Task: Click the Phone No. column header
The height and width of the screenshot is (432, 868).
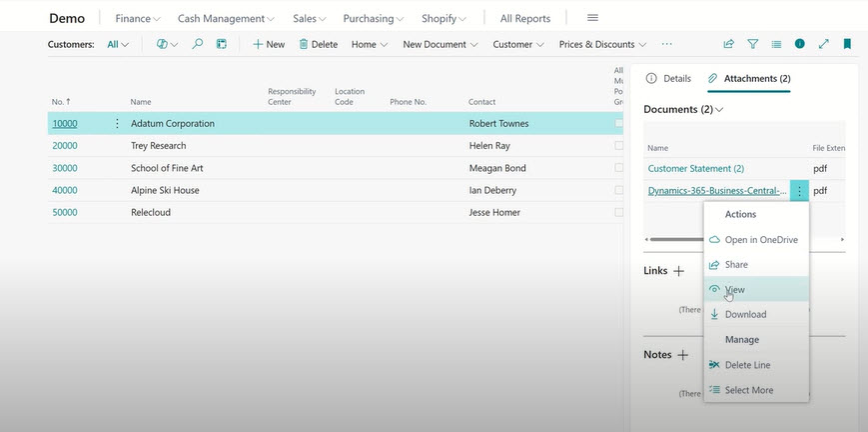Action: tap(408, 101)
